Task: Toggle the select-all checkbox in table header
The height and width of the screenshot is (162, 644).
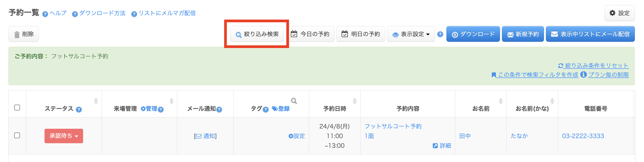Action: pos(17,108)
